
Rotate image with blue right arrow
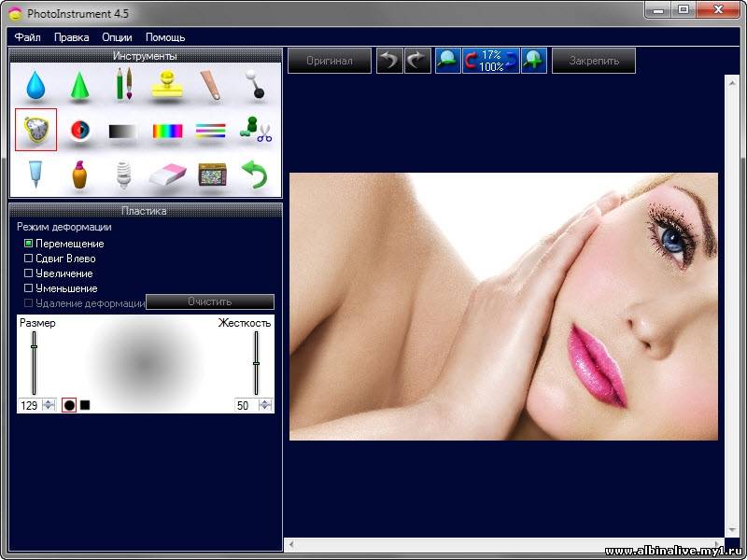512,61
